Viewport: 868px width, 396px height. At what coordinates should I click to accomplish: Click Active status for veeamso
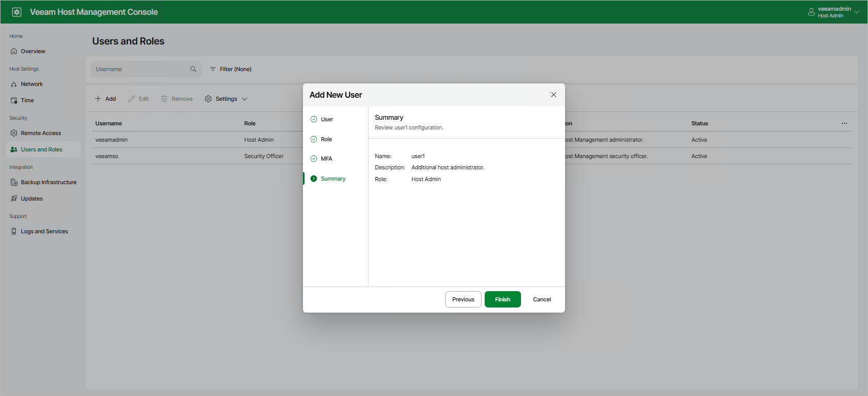click(x=699, y=156)
